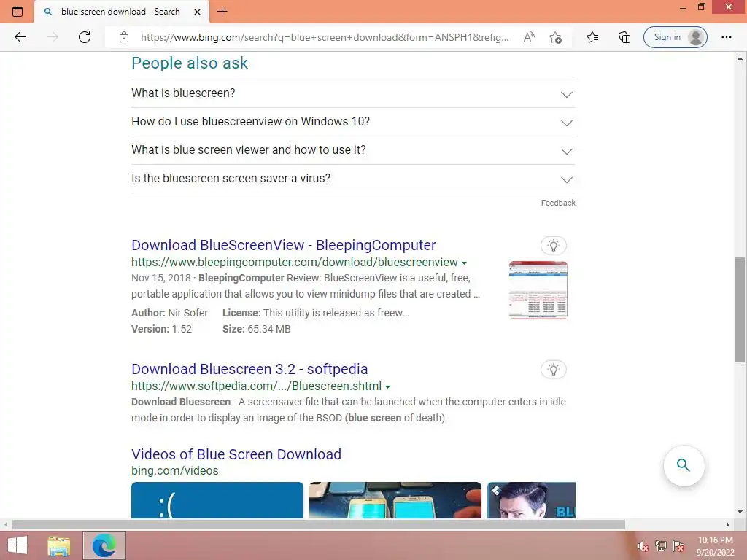The width and height of the screenshot is (747, 560).
Task: Open the Settings and more ellipsis menu
Action: pos(726,37)
